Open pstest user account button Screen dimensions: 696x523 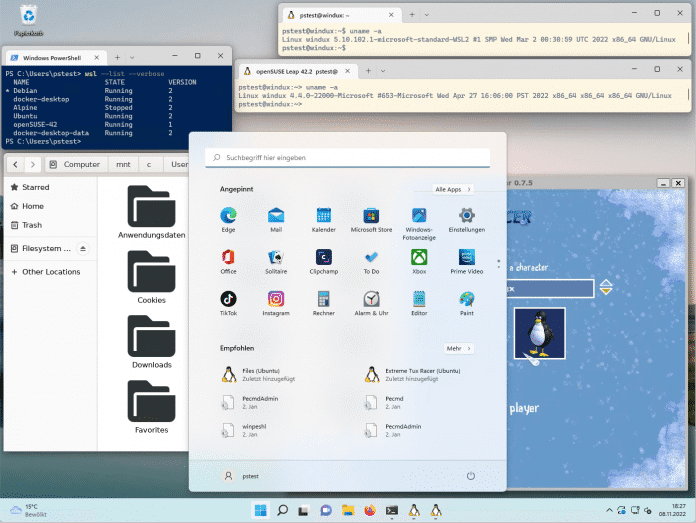(x=241, y=476)
